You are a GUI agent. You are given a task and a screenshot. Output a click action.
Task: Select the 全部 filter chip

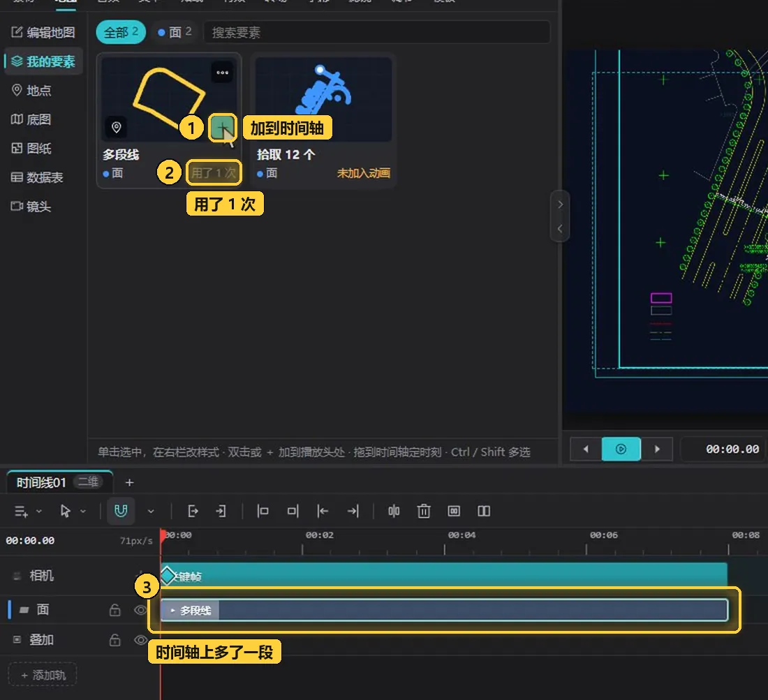coord(121,32)
